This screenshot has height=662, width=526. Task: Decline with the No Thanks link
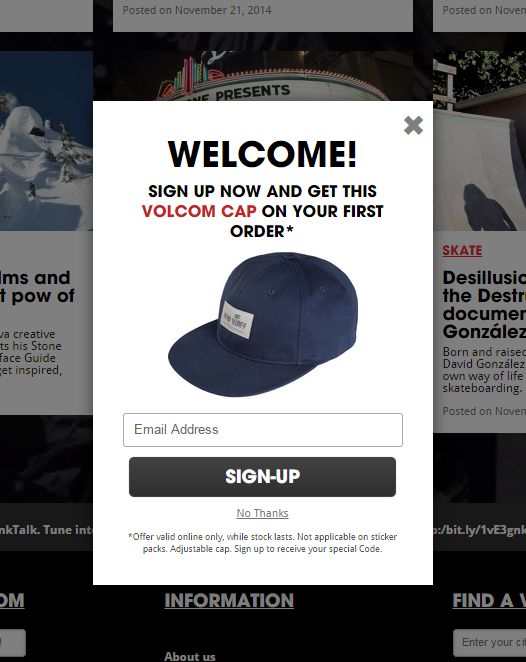262,513
